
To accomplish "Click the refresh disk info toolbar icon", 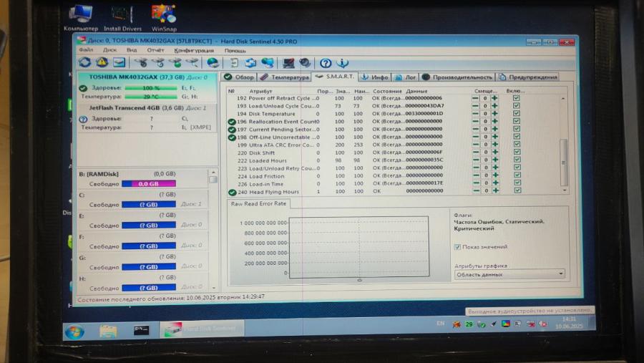I will (x=84, y=63).
